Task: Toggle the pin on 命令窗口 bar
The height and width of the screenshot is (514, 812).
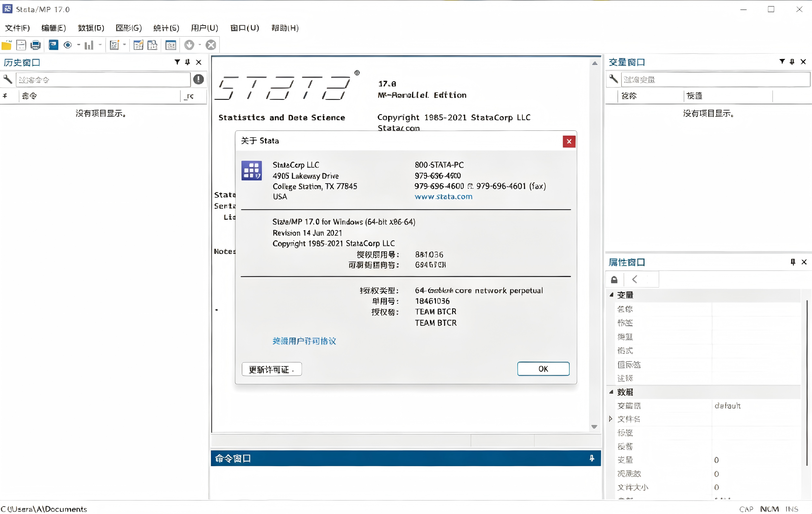Action: (x=592, y=458)
